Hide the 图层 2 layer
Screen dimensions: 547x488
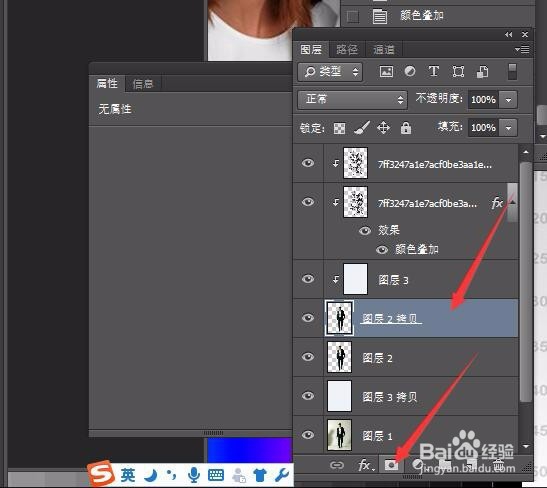click(308, 357)
